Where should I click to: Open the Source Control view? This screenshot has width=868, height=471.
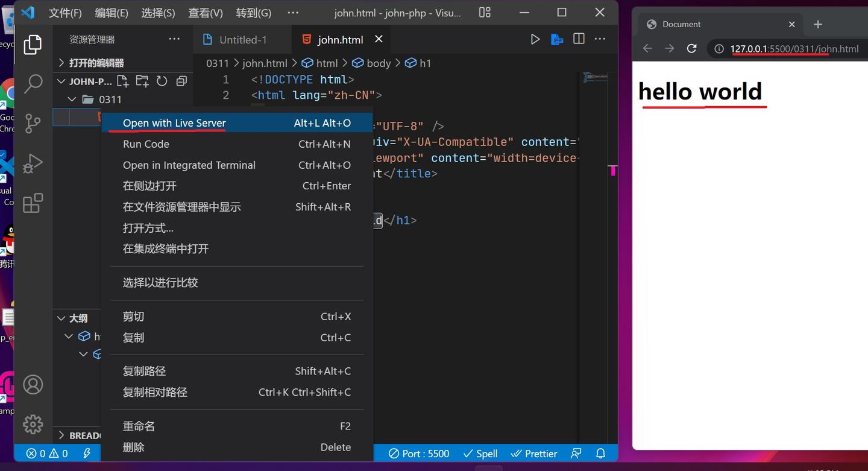pos(33,123)
